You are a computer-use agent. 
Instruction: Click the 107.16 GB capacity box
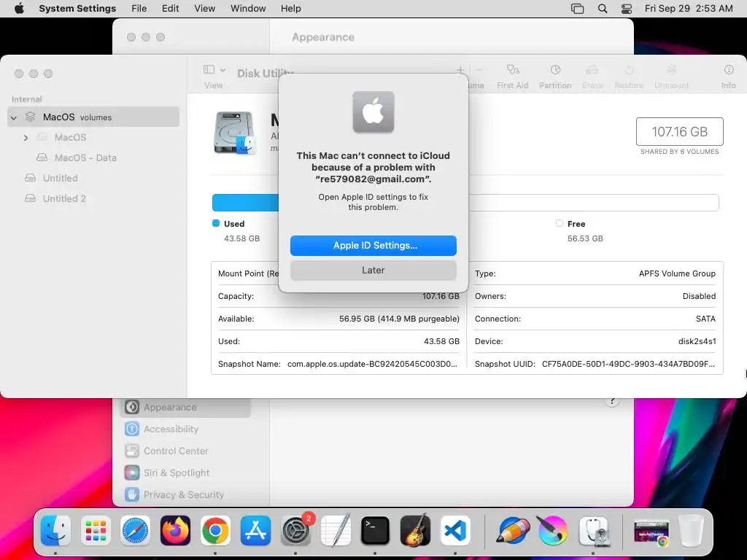pos(679,131)
